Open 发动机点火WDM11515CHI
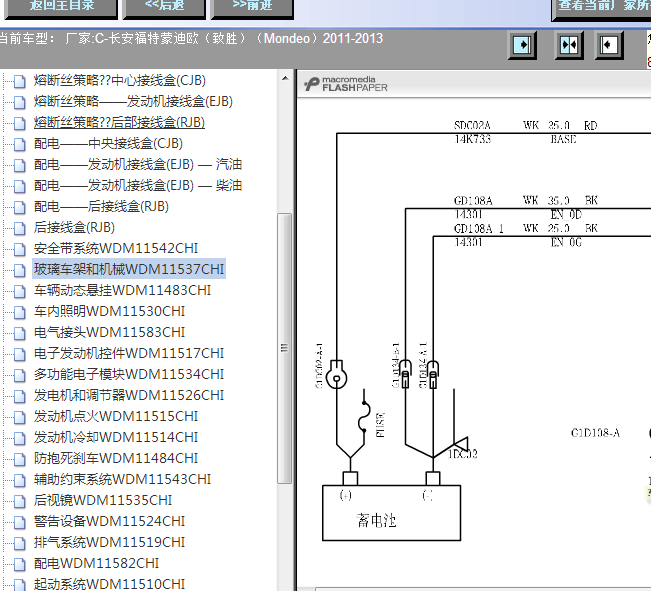 (116, 416)
